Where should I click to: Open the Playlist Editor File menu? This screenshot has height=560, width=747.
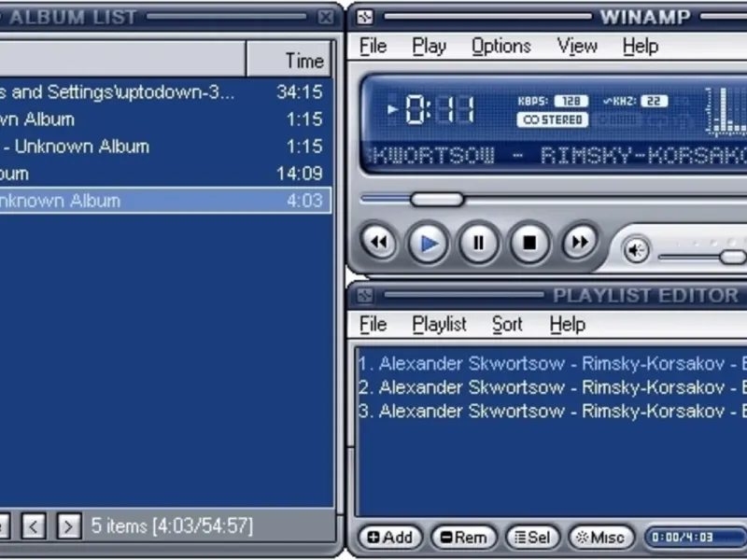(373, 325)
